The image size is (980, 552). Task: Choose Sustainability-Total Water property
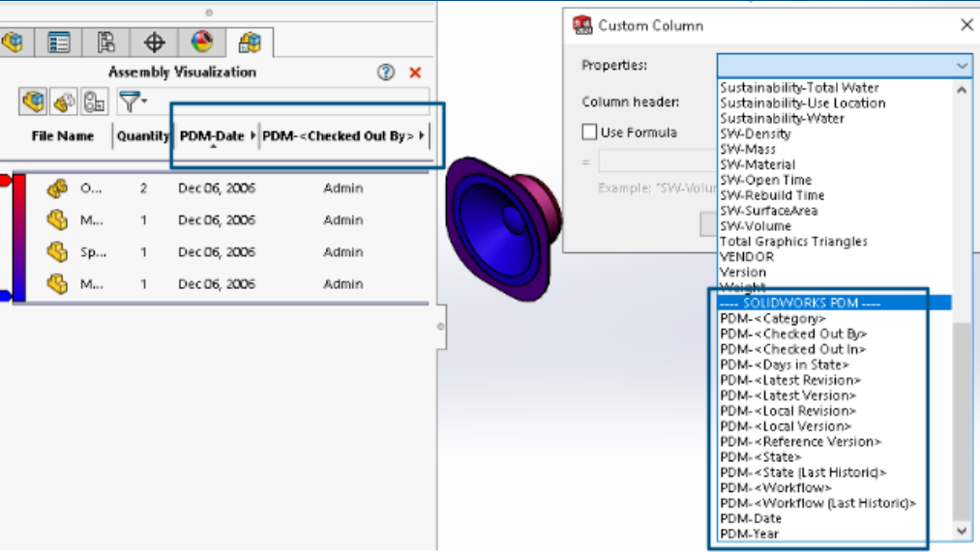(x=799, y=88)
